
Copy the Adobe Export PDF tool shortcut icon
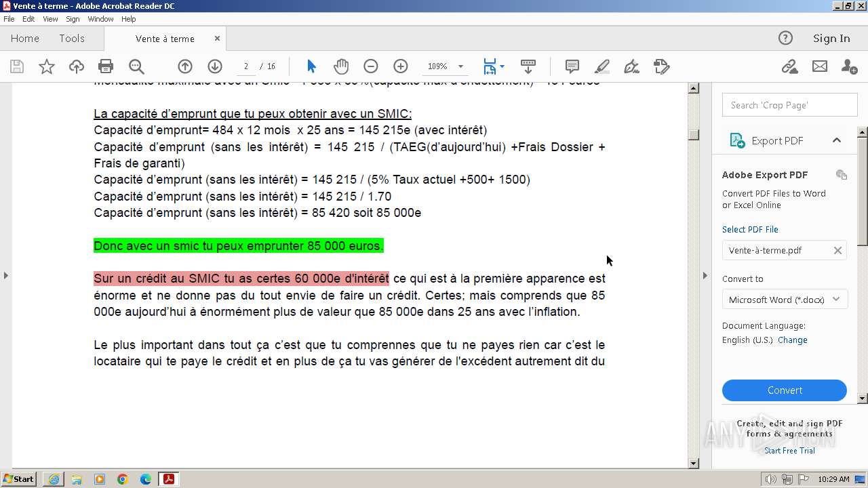(x=842, y=175)
